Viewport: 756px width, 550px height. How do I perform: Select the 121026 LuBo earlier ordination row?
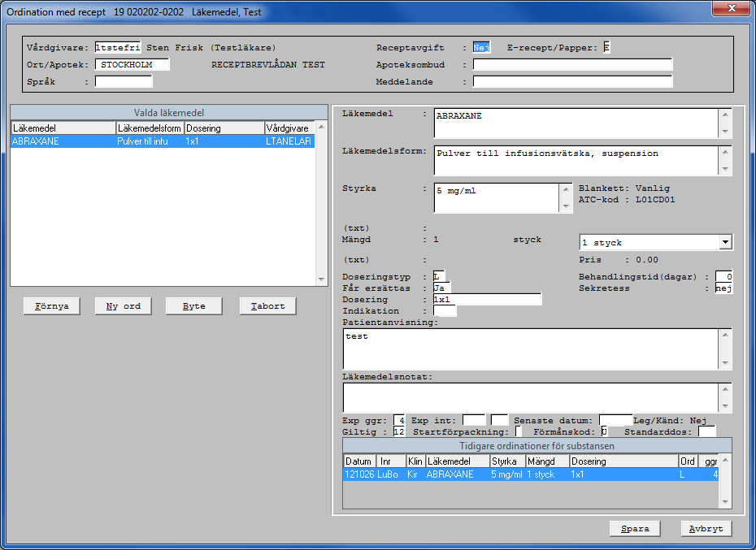tap(531, 474)
